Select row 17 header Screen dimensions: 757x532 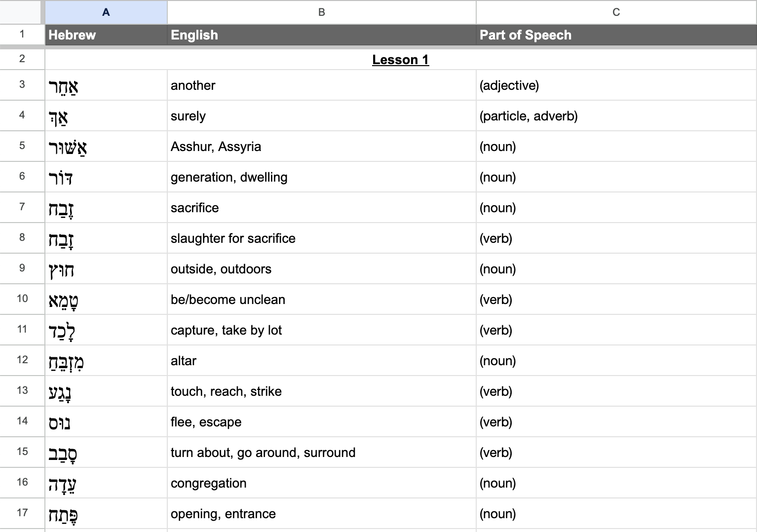[x=22, y=513]
